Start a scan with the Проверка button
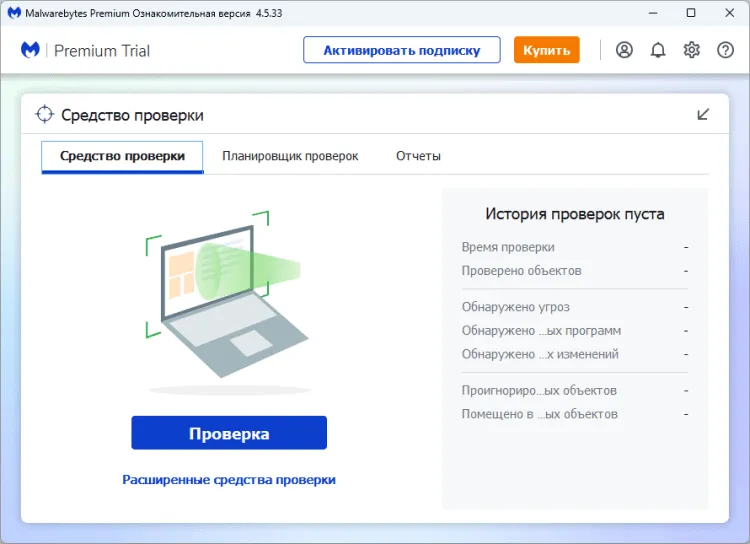Viewport: 750px width, 544px height. [229, 433]
